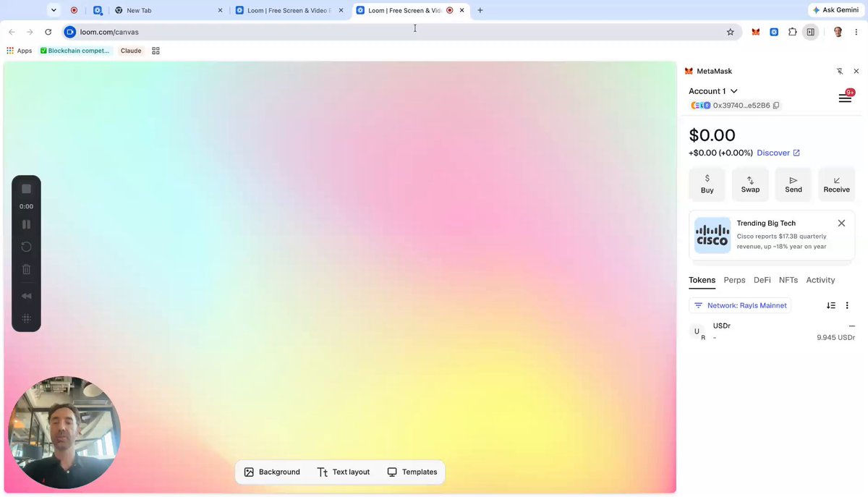Expand the Account 1 selector

click(x=713, y=91)
